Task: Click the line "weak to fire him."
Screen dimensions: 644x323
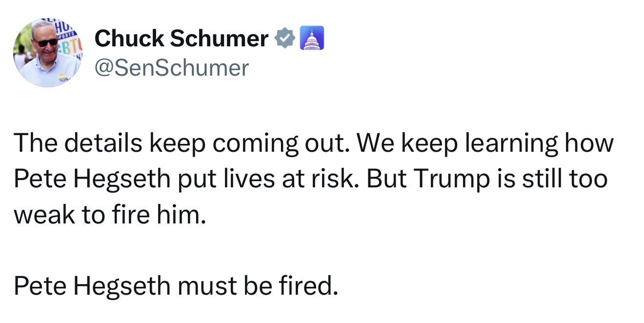Action: (108, 215)
